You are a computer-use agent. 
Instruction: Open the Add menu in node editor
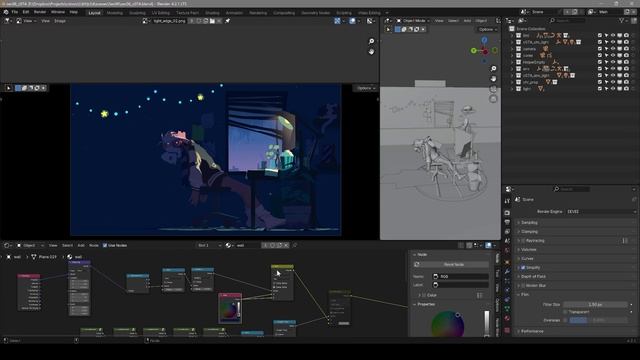81,245
